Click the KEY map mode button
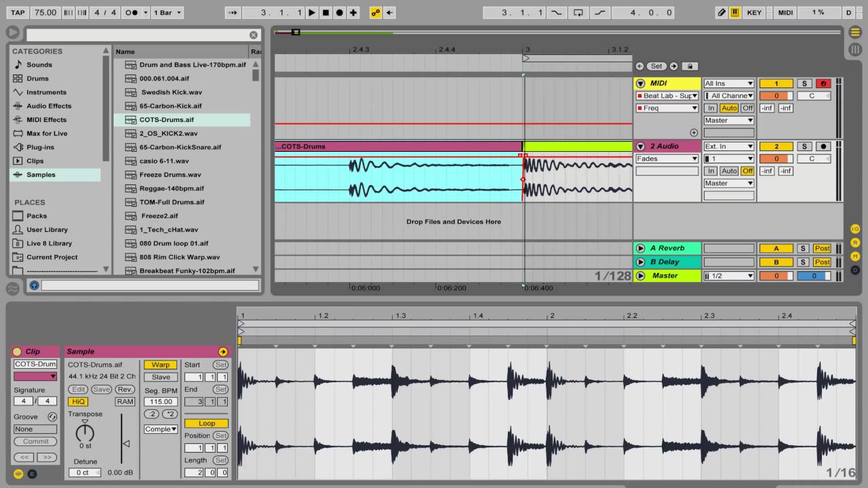 pos(754,12)
